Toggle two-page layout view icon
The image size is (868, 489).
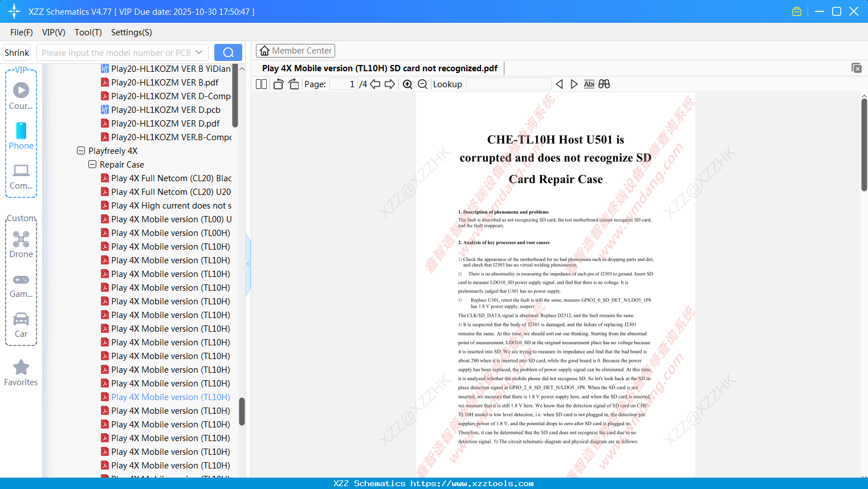tap(262, 84)
